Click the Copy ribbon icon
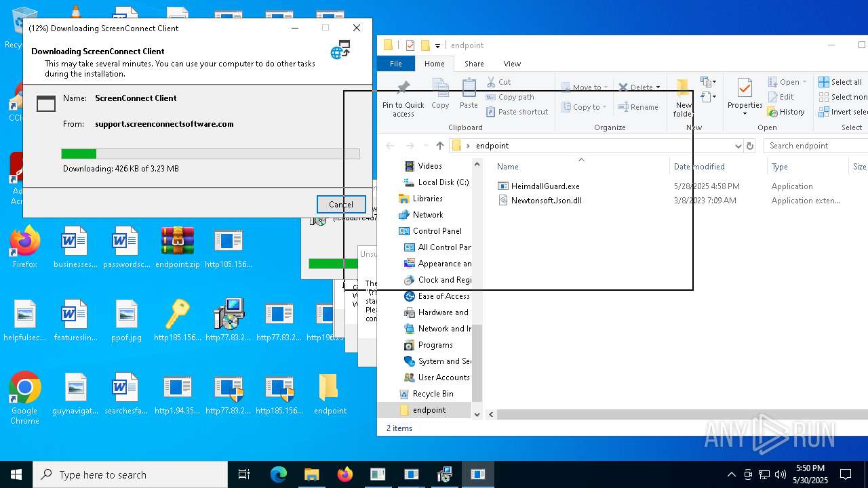This screenshot has height=488, width=868. pos(440,89)
